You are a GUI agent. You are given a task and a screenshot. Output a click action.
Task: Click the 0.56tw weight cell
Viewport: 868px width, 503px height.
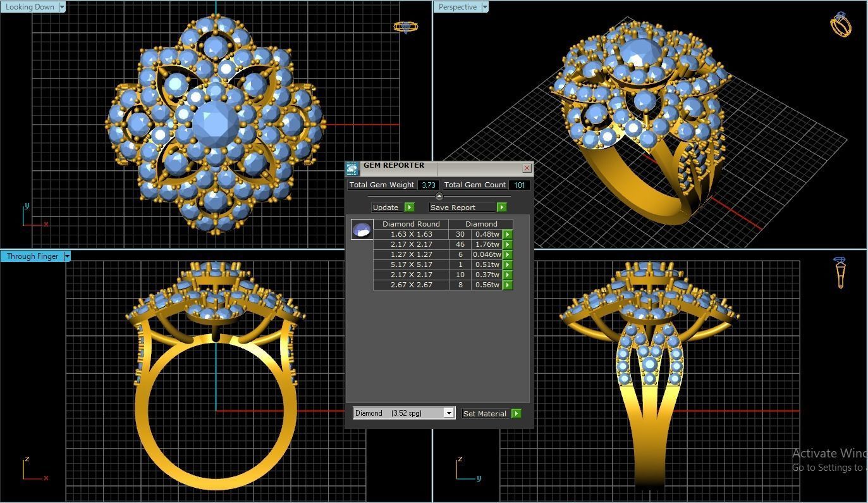(x=487, y=285)
